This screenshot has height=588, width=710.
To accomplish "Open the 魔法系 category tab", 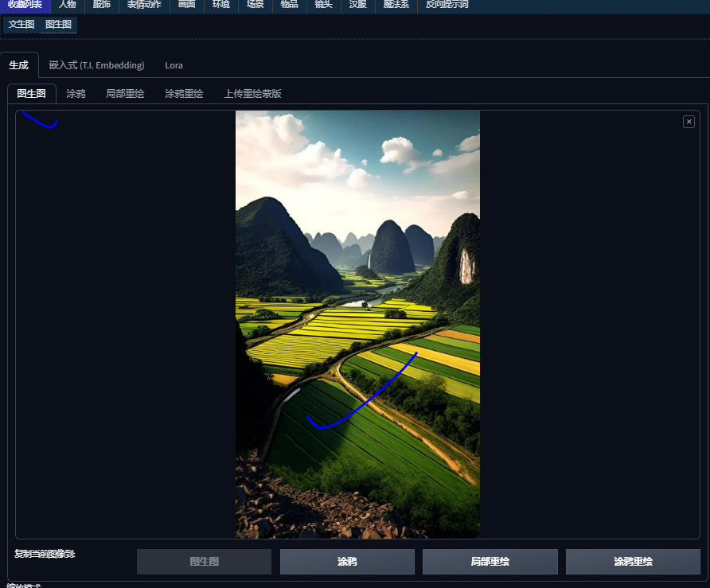I will (396, 5).
